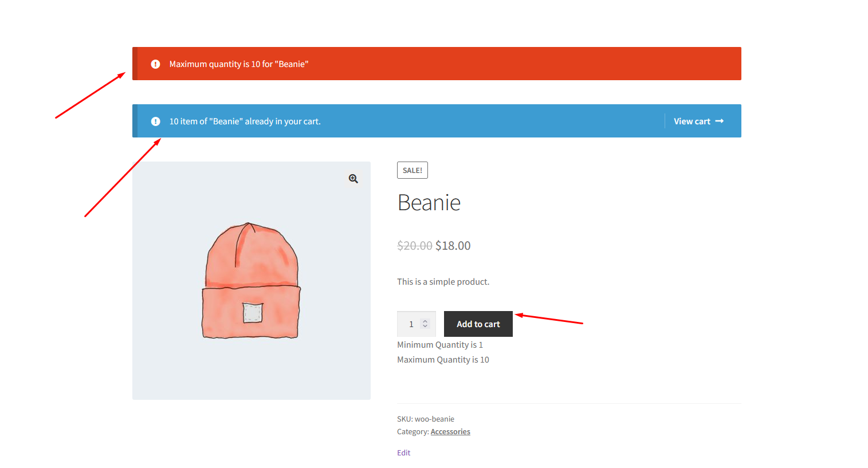The height and width of the screenshot is (468, 868).
Task: Click the info icon in the blue notice
Action: [x=155, y=121]
